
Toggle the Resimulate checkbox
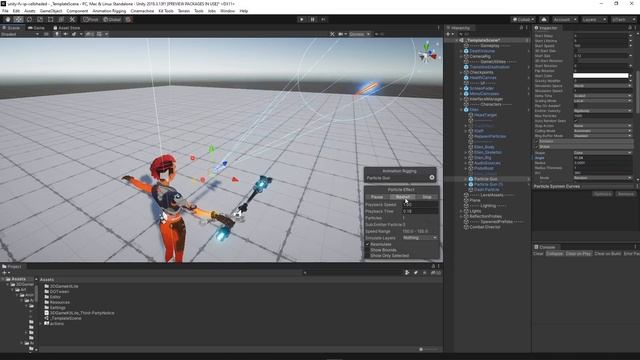click(367, 244)
